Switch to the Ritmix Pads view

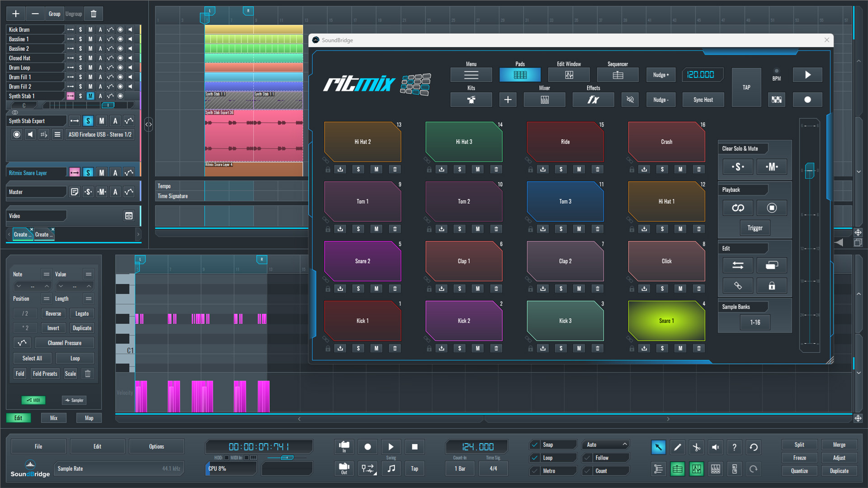(x=520, y=75)
